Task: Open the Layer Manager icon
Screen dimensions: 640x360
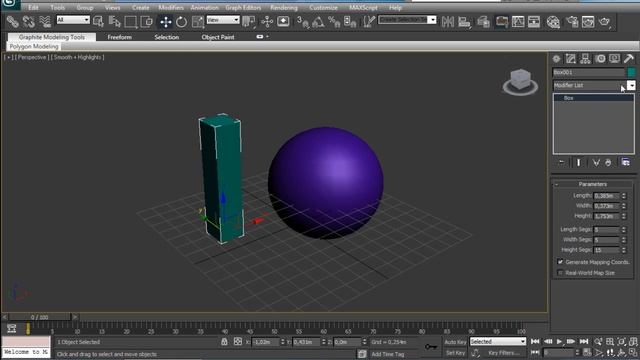Action: (483, 22)
